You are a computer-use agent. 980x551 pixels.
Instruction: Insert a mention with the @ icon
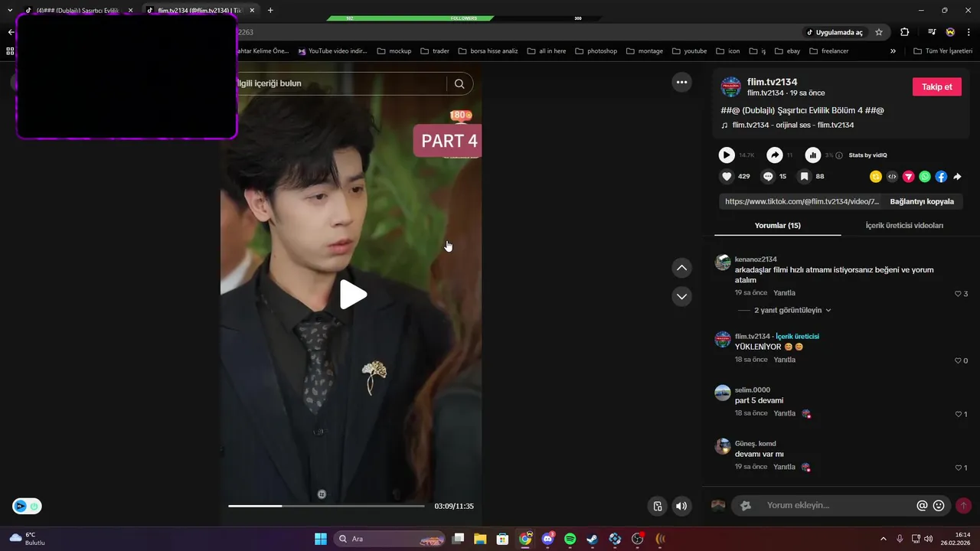922,505
